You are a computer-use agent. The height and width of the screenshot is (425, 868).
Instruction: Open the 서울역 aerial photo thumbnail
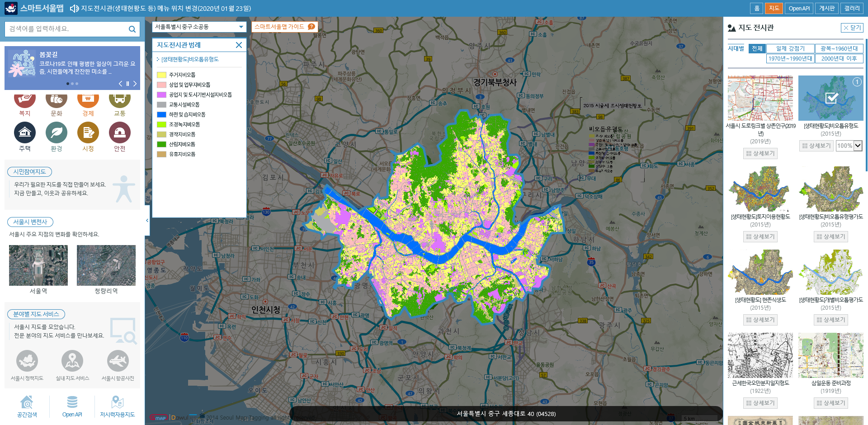click(x=38, y=265)
